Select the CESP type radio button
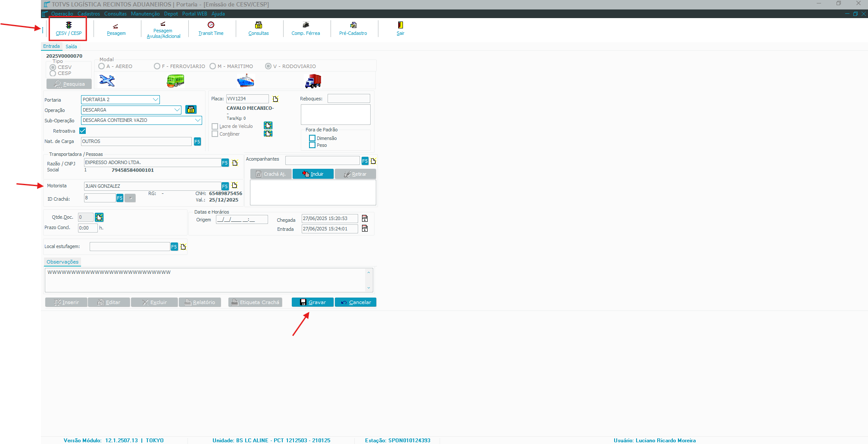 (53, 74)
